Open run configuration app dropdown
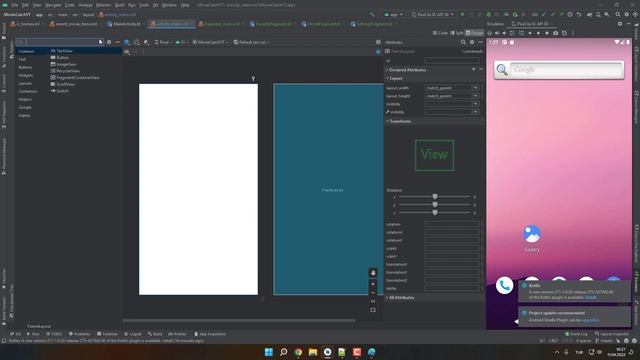 coord(393,14)
